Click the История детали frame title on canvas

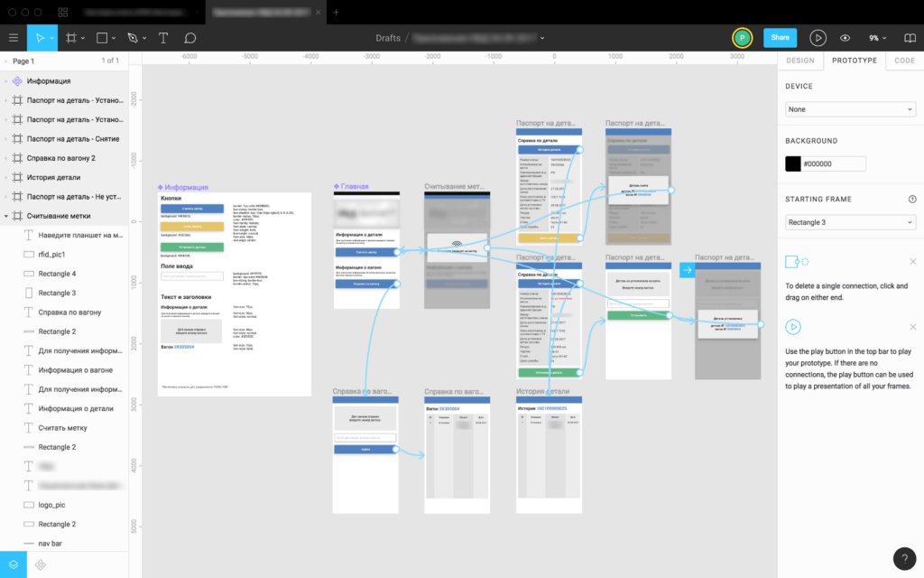pyautogui.click(x=542, y=391)
